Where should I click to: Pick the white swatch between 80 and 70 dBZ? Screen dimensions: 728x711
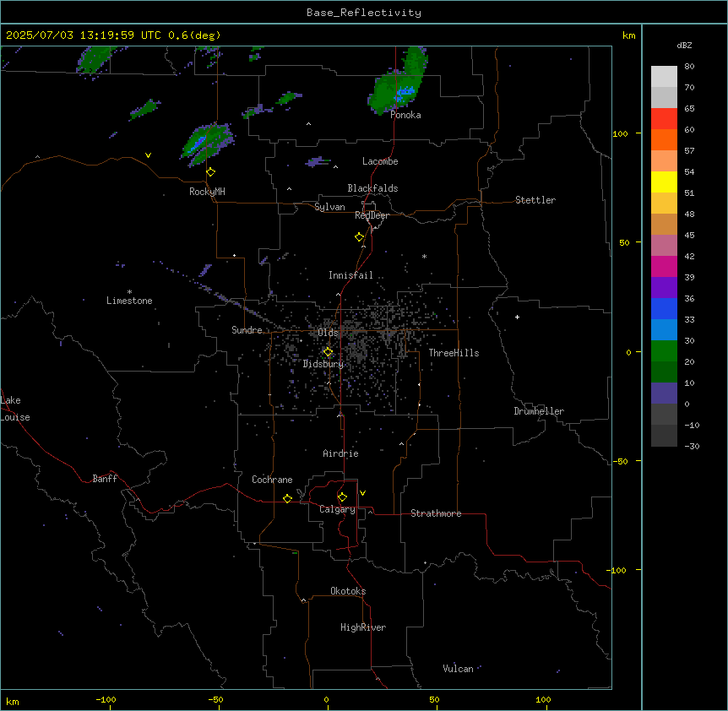click(x=664, y=77)
